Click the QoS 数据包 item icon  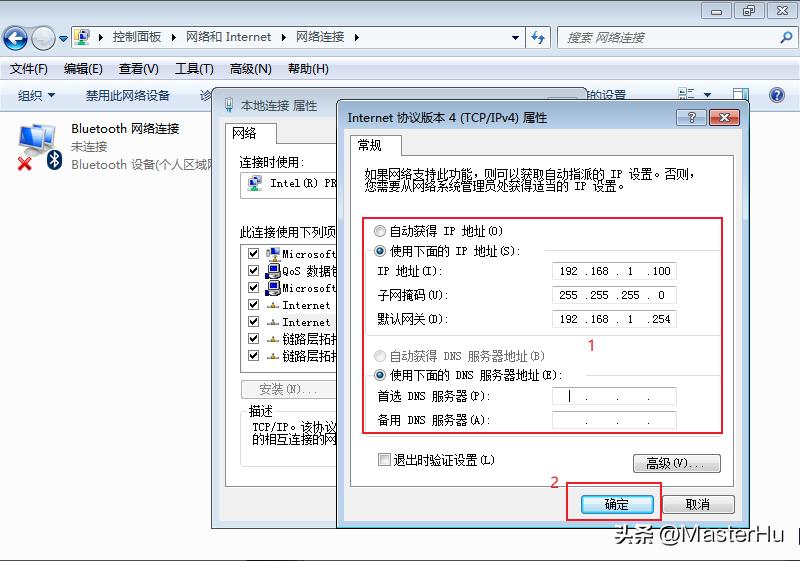273,270
